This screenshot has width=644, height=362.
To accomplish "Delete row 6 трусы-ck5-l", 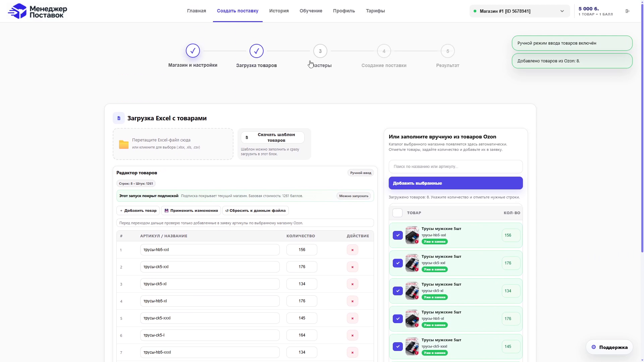I will (353, 335).
